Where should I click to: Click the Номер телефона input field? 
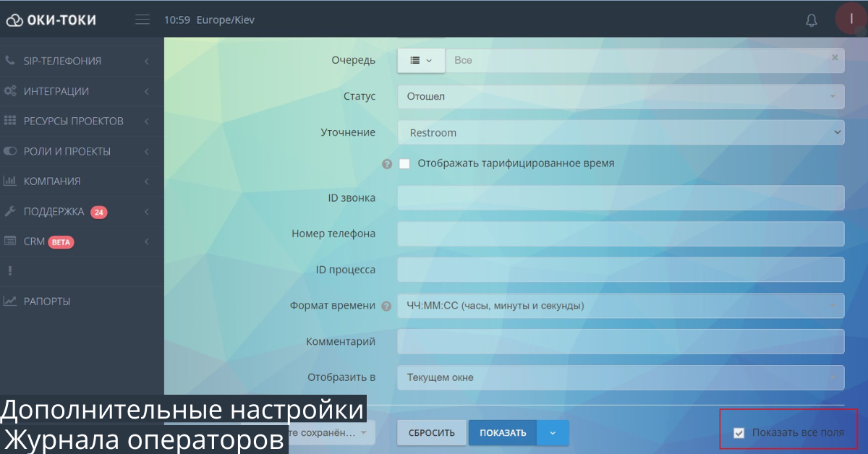[x=621, y=234]
